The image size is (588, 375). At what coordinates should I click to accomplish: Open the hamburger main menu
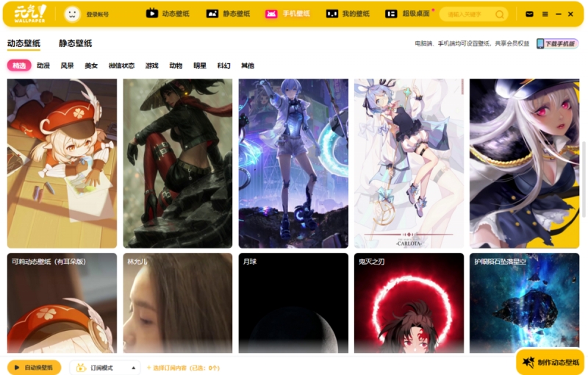click(545, 14)
